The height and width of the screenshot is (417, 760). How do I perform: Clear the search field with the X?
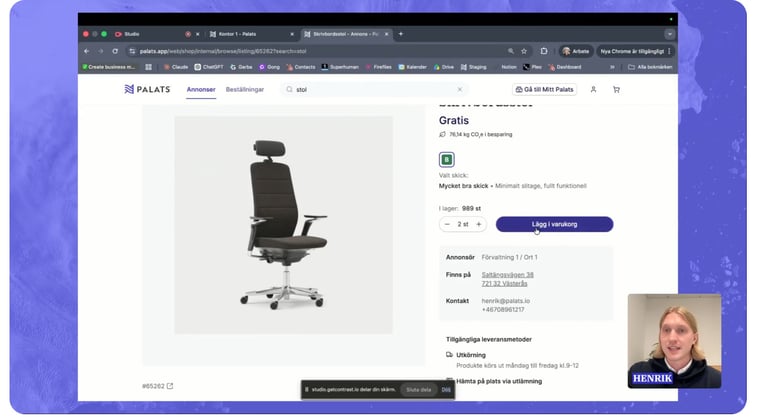459,90
